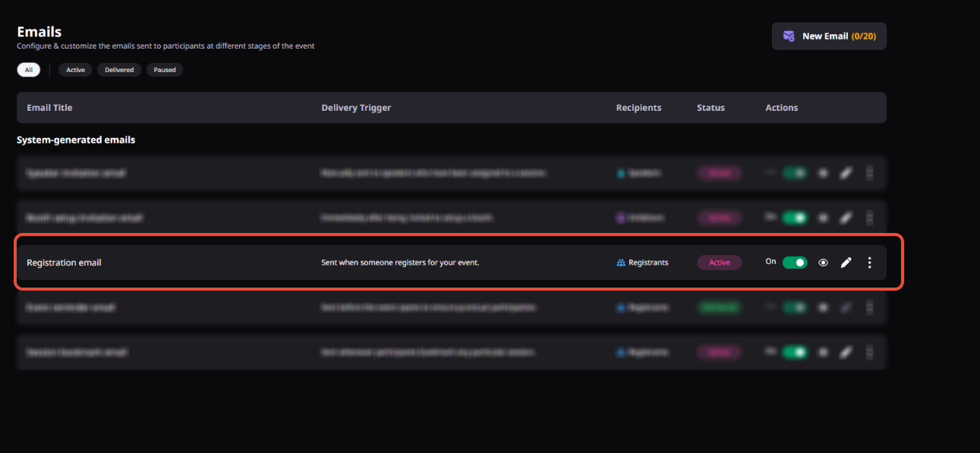Click the envelope icon on New Email
The height and width of the screenshot is (453, 980).
pos(789,36)
